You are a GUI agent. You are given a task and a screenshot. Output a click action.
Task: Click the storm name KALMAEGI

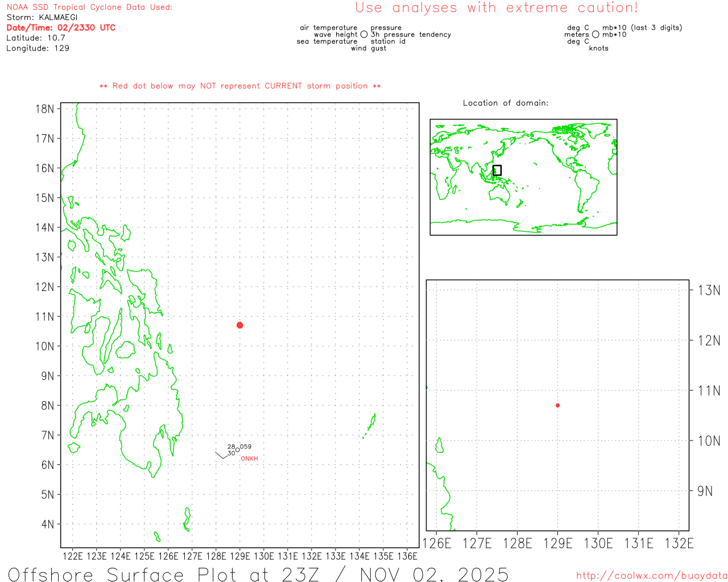pos(58,18)
